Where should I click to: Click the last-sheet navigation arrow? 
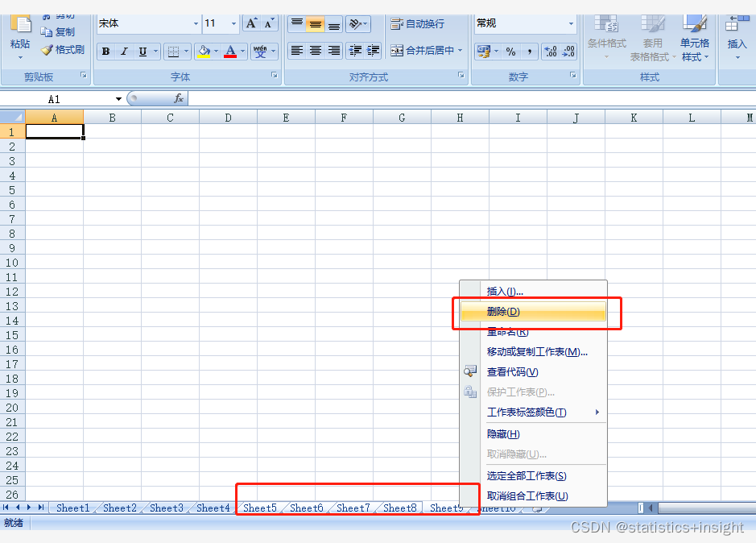(x=41, y=508)
